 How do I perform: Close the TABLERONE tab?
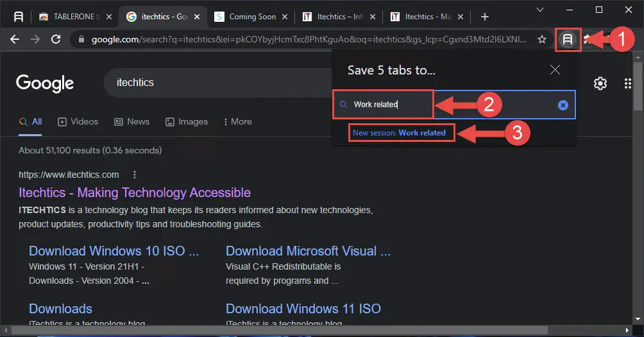[x=109, y=17]
